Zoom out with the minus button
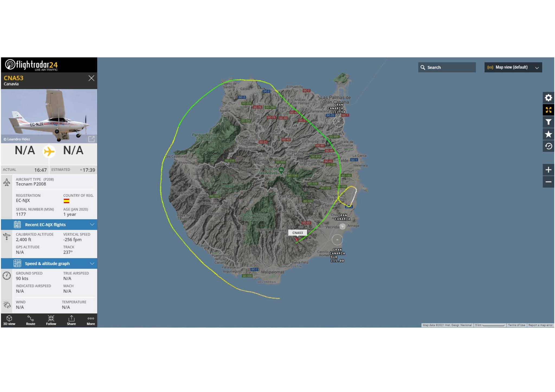The width and height of the screenshot is (555, 392). pyautogui.click(x=548, y=182)
